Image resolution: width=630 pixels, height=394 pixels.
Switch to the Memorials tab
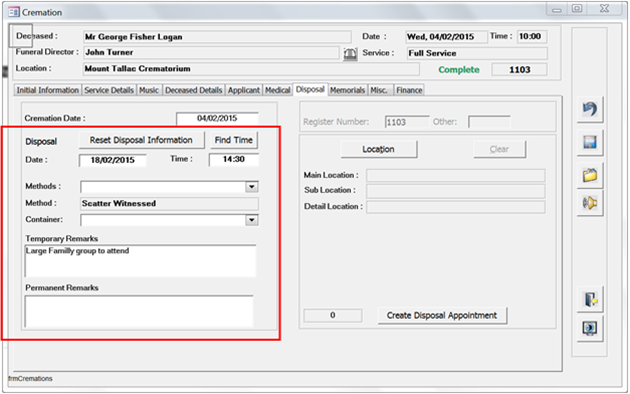[x=348, y=90]
